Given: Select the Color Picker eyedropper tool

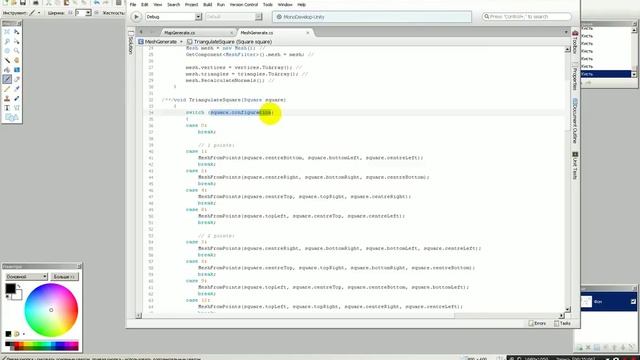Looking at the screenshot, I should click(17, 89).
